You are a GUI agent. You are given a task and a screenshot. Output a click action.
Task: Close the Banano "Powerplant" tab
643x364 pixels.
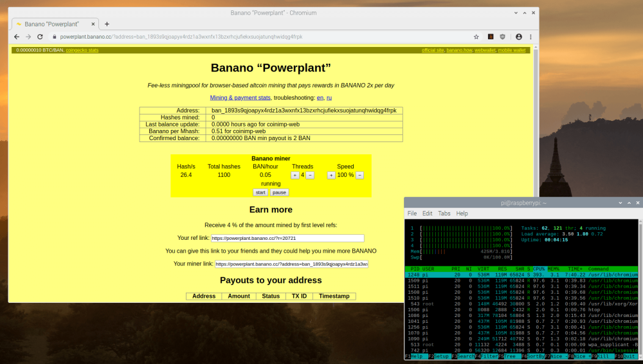pyautogui.click(x=93, y=24)
